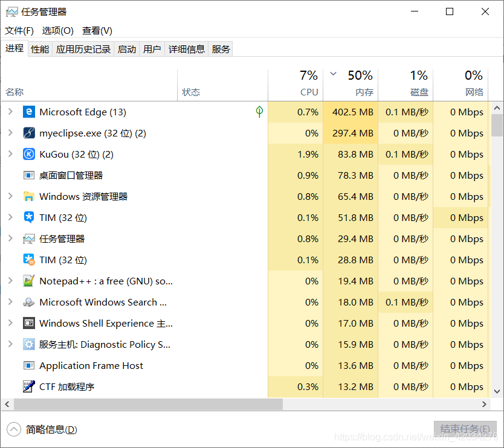Viewport: 504px width, 448px height.
Task: Expand the 任务管理器 process row
Action: point(10,238)
